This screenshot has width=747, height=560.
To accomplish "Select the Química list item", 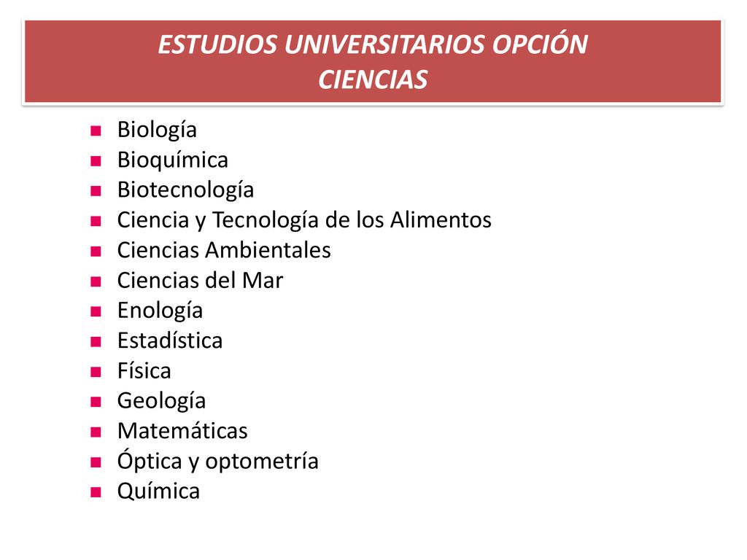I will coord(158,491).
